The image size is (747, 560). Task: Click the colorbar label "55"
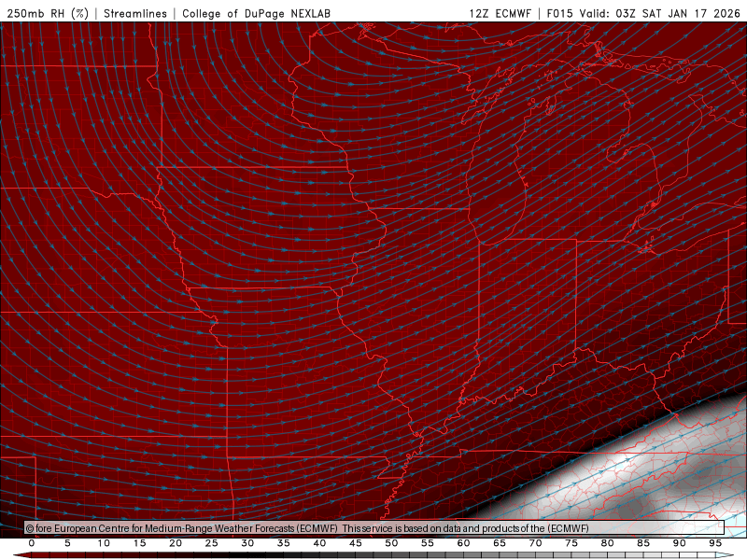[x=428, y=543]
